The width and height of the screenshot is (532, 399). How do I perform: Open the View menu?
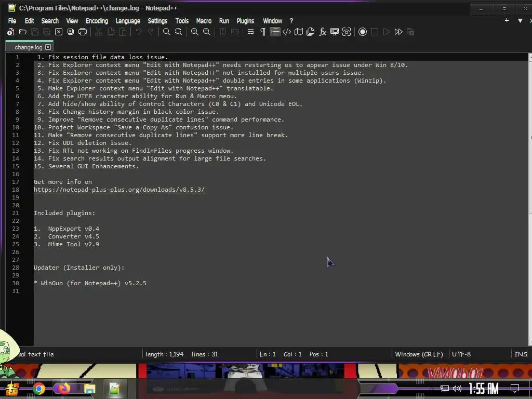tap(72, 21)
